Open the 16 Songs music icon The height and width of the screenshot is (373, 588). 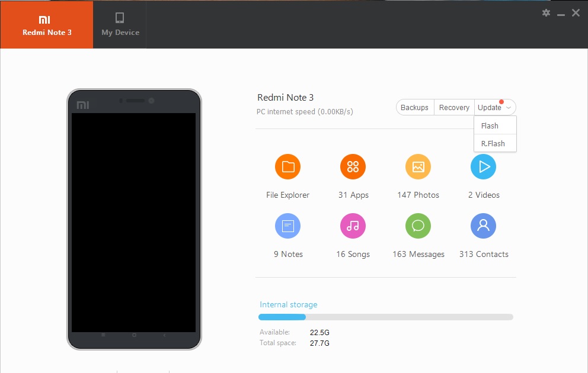353,226
